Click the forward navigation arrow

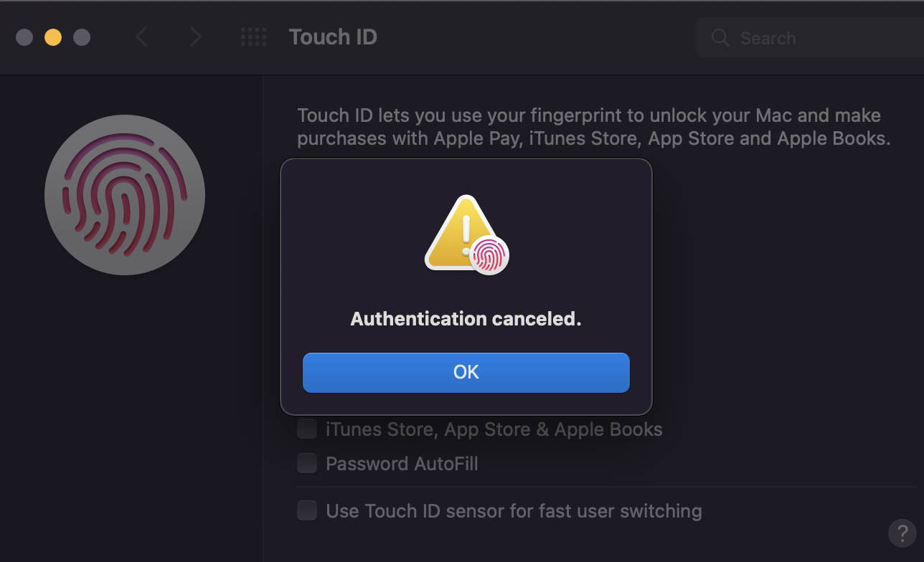pos(195,37)
